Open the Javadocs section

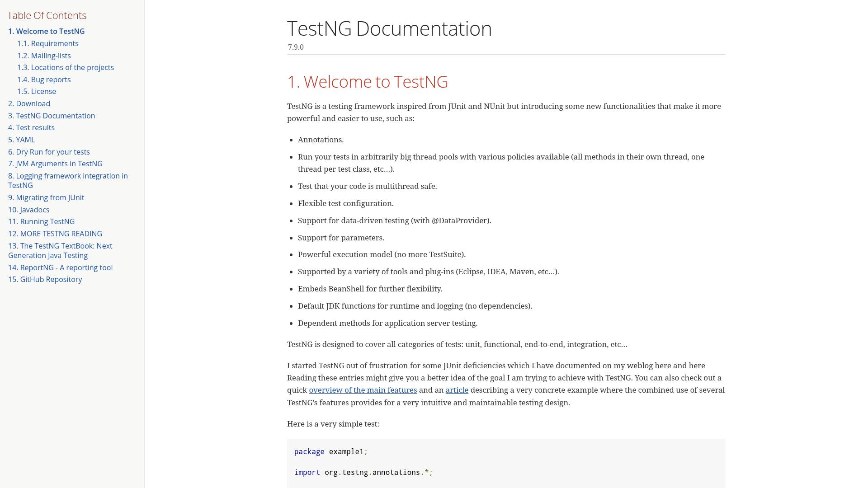click(28, 210)
